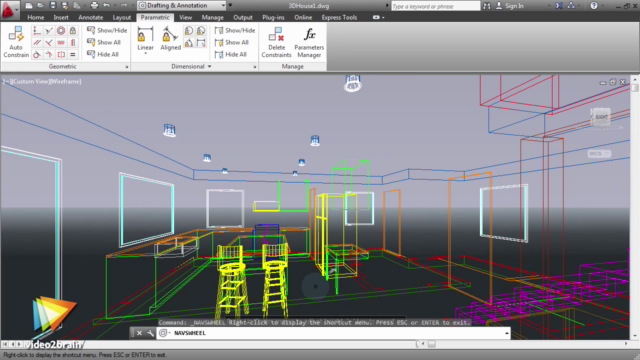Apply the Equal geometric constraint
Screen dimensions: 640x360
tap(73, 54)
